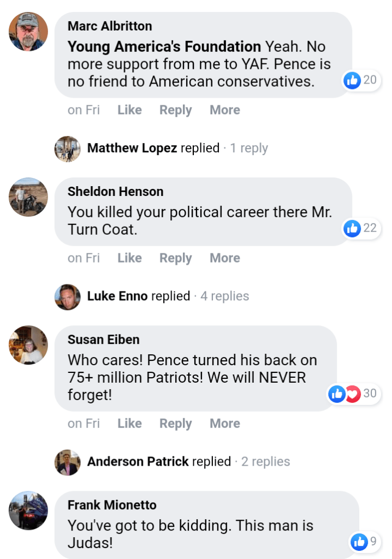This screenshot has height=559, width=392.
Task: Open Susan Eiben's profile avatar
Action: pyautogui.click(x=28, y=345)
